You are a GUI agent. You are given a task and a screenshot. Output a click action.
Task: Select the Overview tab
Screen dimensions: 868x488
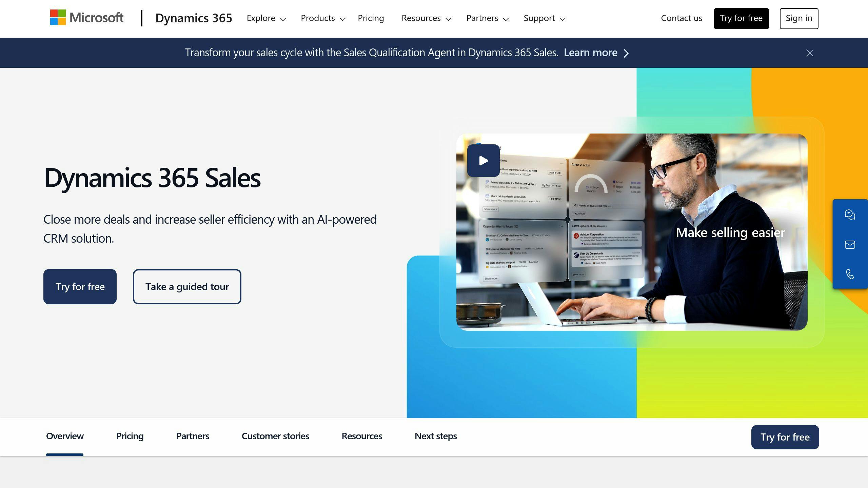65,436
